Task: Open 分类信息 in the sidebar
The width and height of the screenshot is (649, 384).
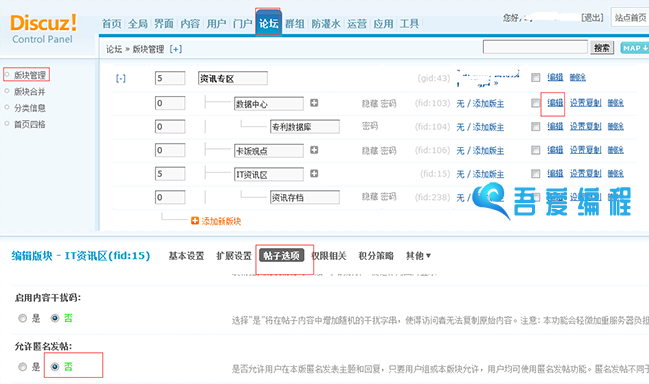Action: (29, 108)
